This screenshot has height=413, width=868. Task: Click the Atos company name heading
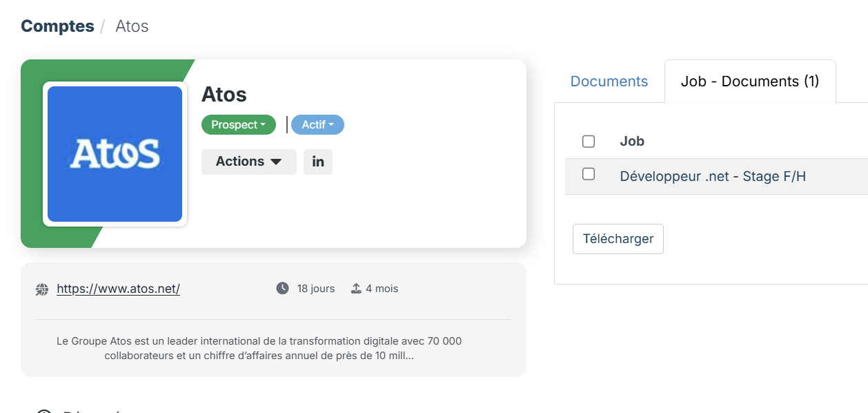[224, 94]
